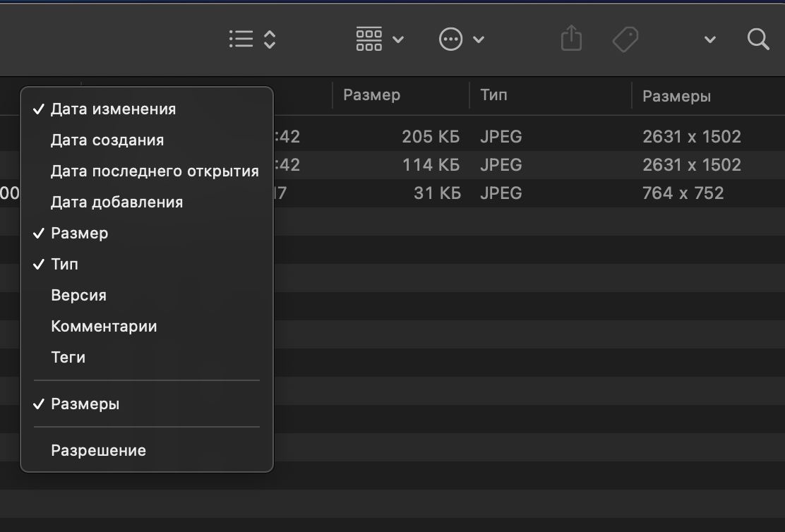Enable the Теги column from menu

[x=68, y=358]
